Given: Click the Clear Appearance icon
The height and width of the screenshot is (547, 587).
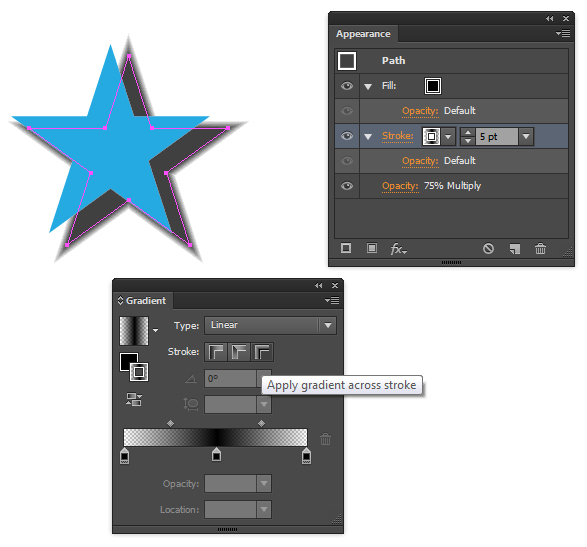Looking at the screenshot, I should click(x=488, y=248).
